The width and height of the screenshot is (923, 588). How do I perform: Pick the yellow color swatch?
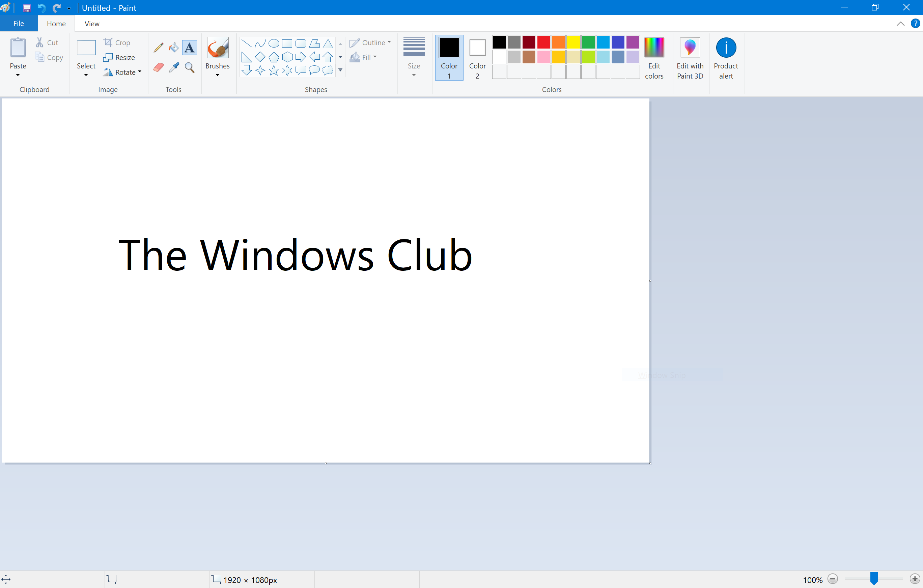[574, 42]
